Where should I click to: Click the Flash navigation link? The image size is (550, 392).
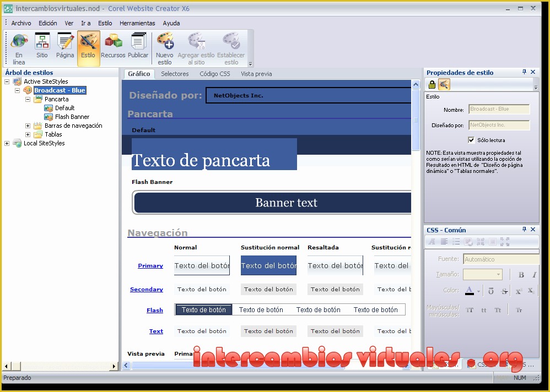point(155,311)
